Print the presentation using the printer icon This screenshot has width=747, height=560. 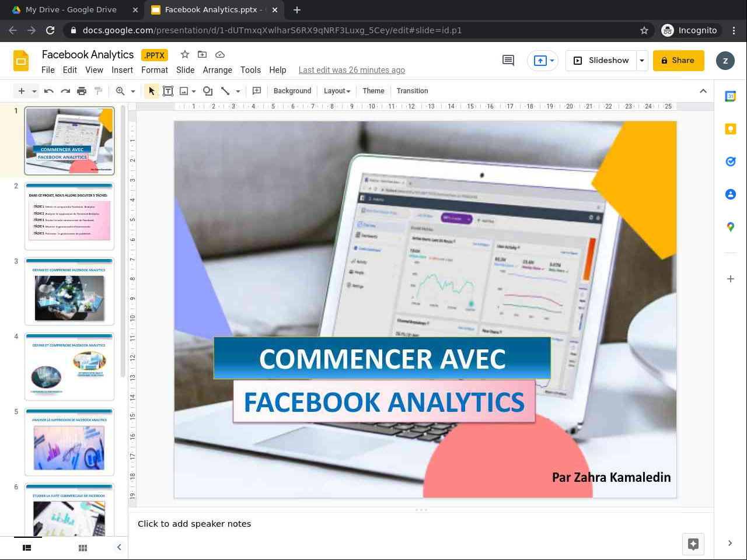click(x=82, y=91)
